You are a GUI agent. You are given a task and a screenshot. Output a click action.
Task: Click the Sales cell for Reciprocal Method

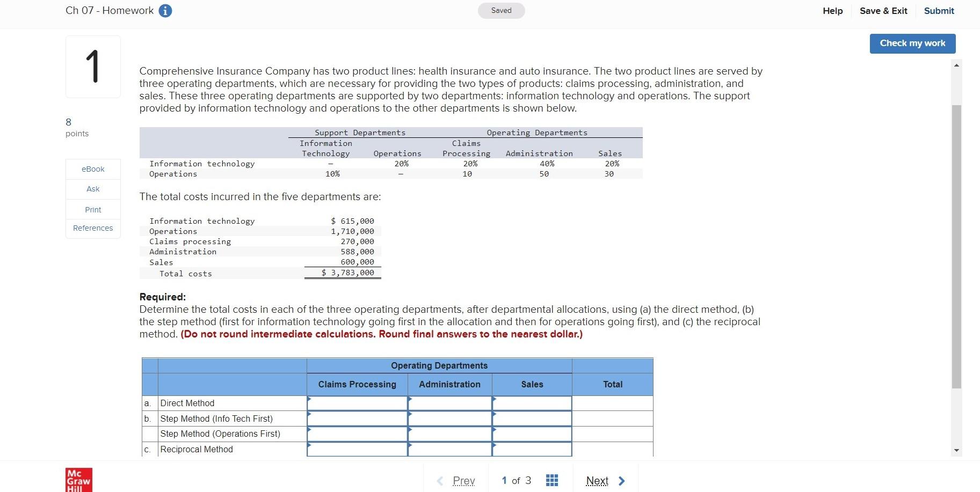[532, 450]
